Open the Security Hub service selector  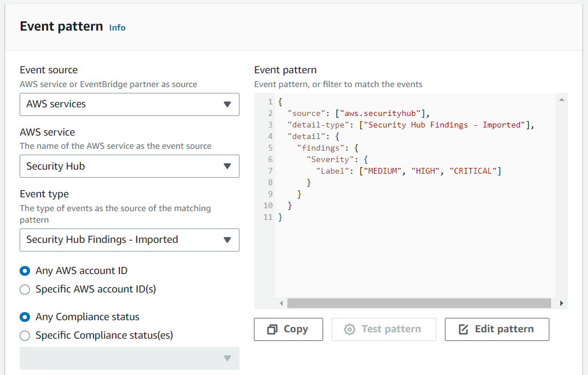point(129,166)
